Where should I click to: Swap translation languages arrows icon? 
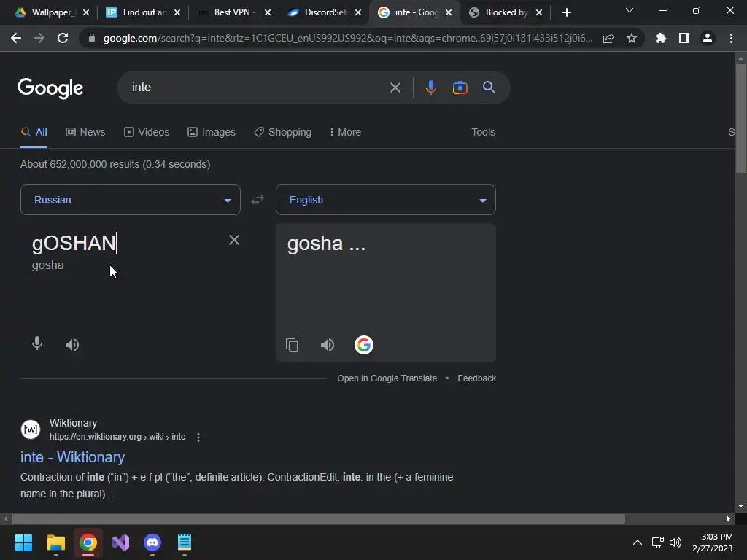(258, 200)
